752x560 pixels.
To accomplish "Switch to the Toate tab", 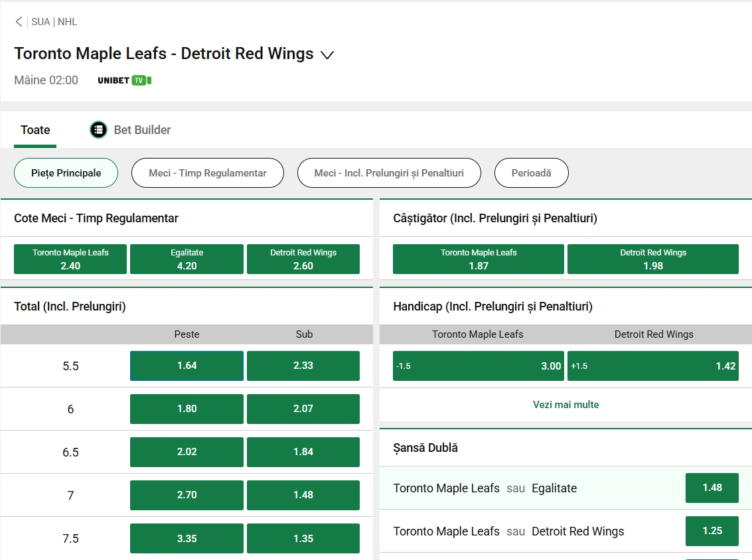I will tap(35, 130).
